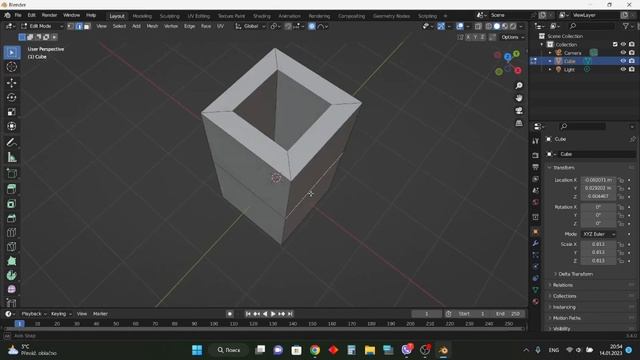Toggle snapping magnet
The width and height of the screenshot is (640, 360).
coord(288,26)
